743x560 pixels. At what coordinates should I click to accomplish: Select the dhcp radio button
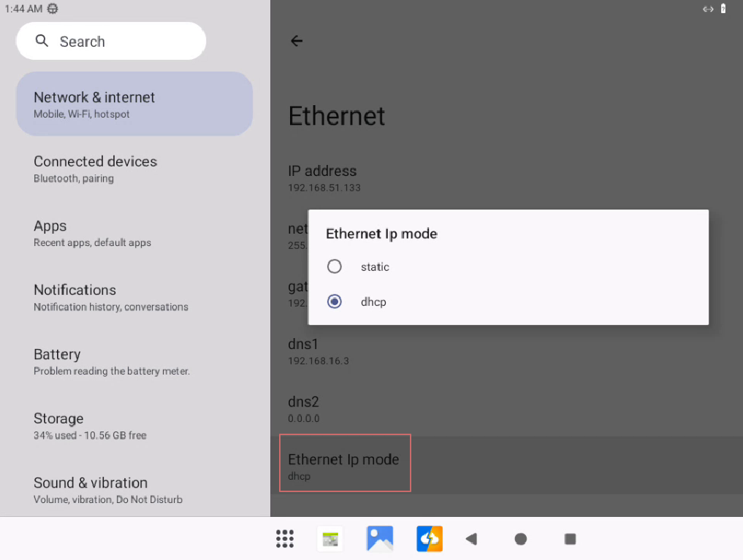335,302
